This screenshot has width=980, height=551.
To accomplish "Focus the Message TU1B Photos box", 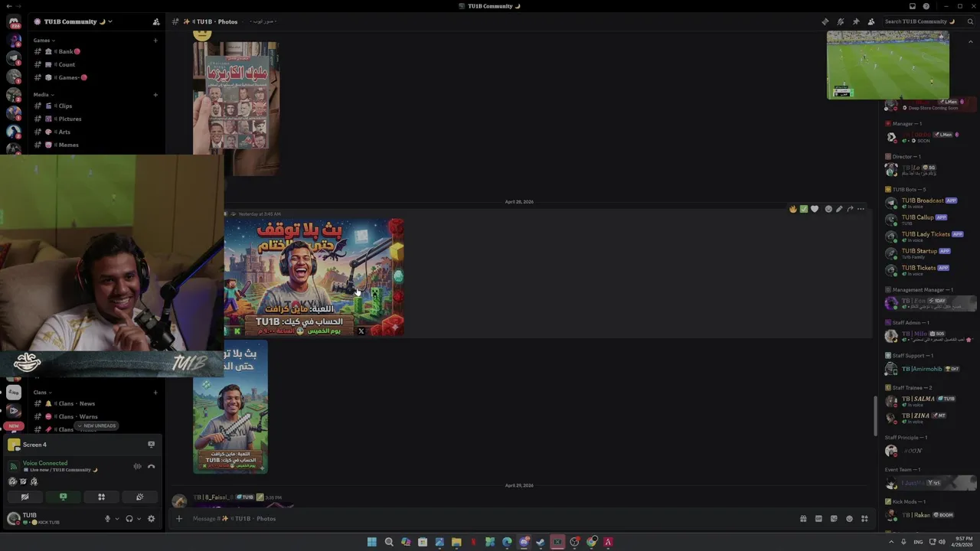I will pyautogui.click(x=490, y=519).
